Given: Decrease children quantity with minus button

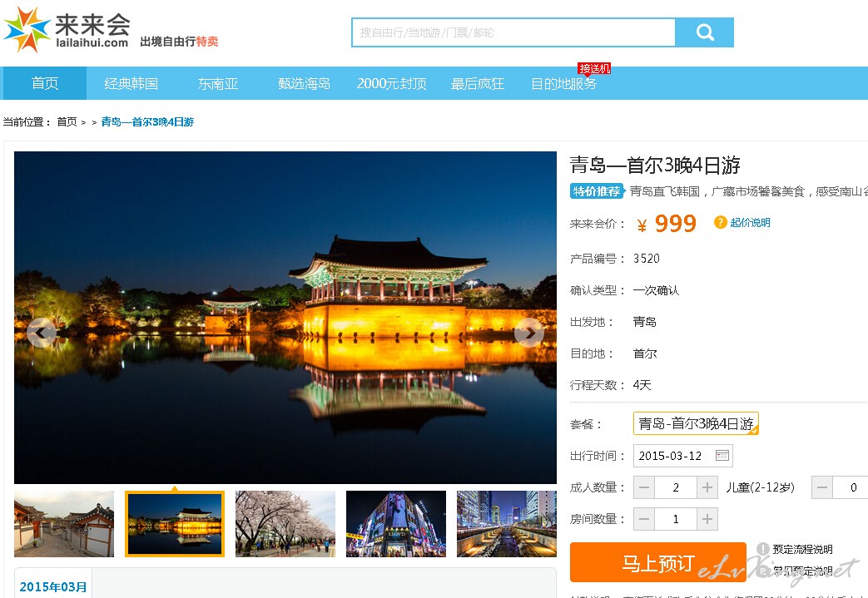Looking at the screenshot, I should pos(822,487).
